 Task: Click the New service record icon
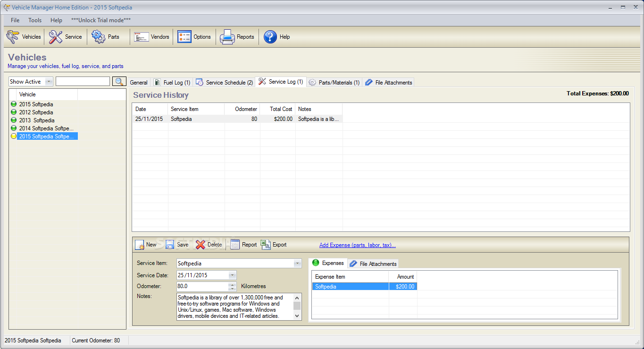(140, 245)
